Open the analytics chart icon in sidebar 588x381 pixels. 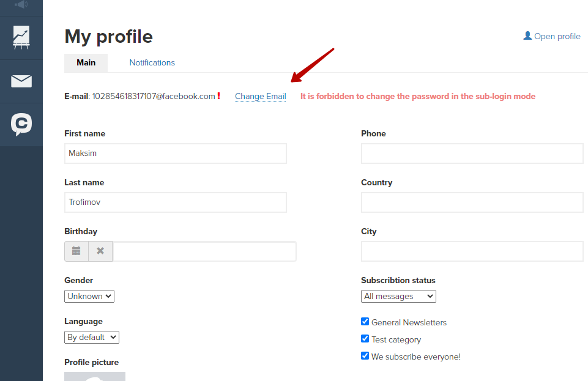21,37
